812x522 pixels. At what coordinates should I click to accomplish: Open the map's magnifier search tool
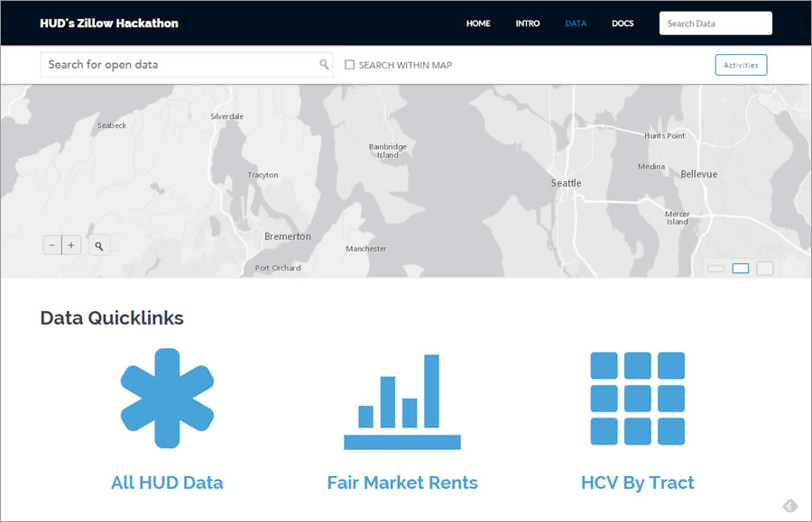pos(99,244)
